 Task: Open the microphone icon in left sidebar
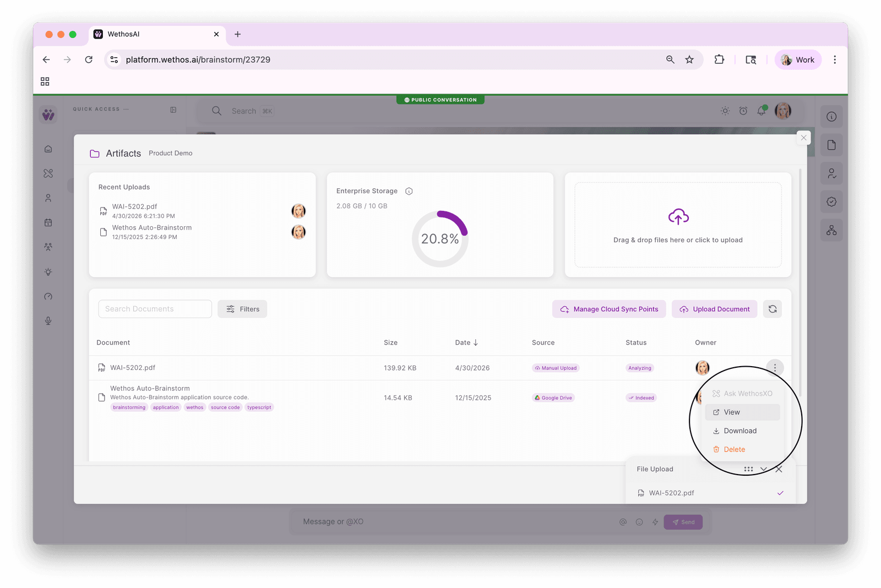click(48, 321)
